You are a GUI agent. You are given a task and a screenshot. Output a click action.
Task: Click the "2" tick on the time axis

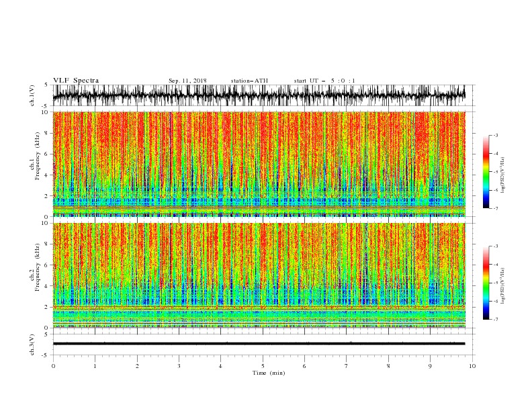(137, 366)
